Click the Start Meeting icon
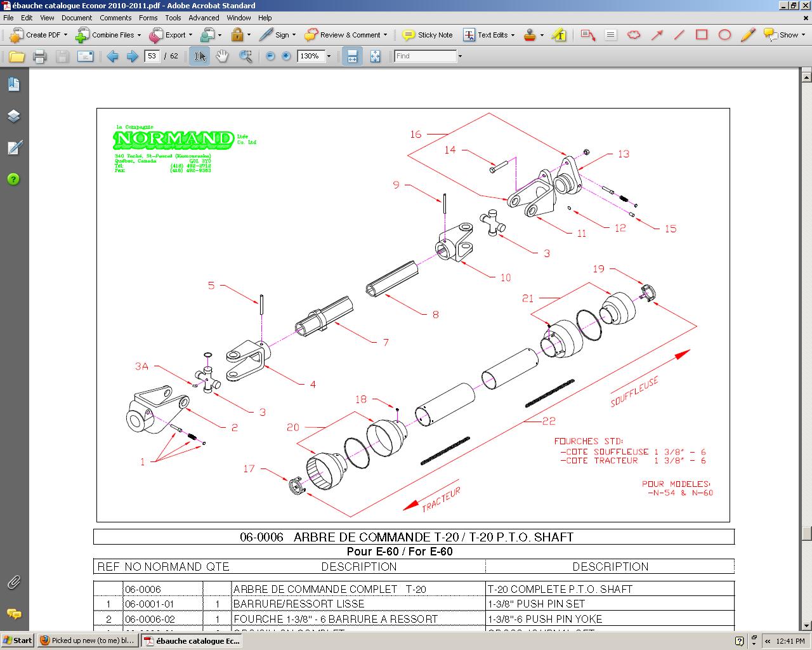Screen dimensions: 812x650 (207, 35)
